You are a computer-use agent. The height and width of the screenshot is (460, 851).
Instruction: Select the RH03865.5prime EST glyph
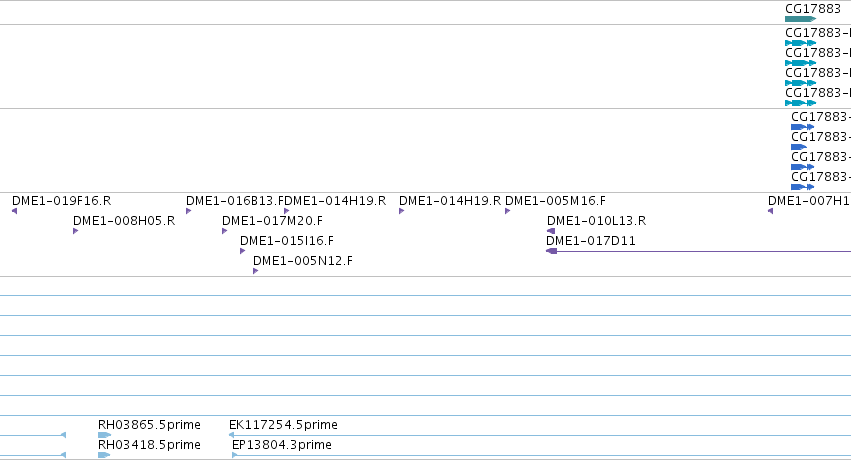click(105, 435)
